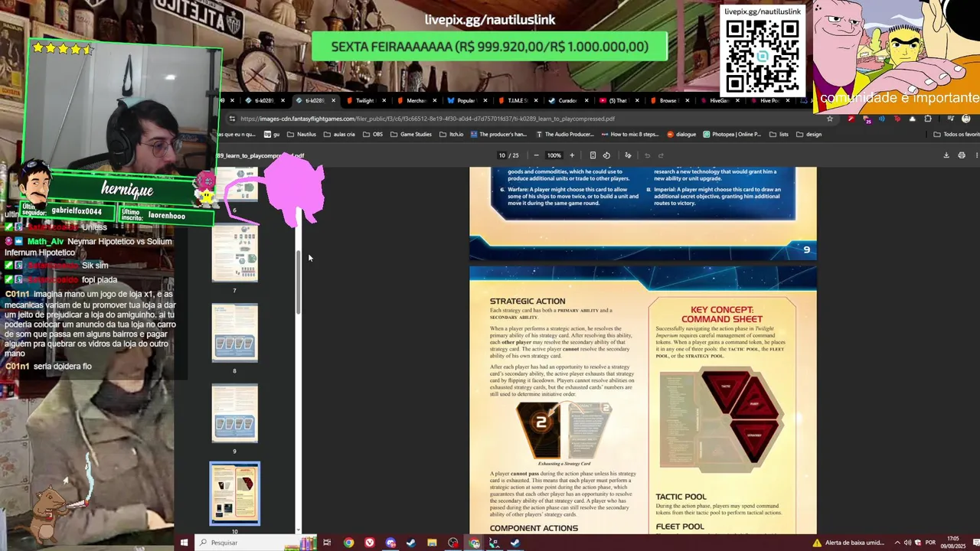Open the Alerta de baixa umid... notification
Image resolution: width=980 pixels, height=551 pixels.
pos(848,543)
